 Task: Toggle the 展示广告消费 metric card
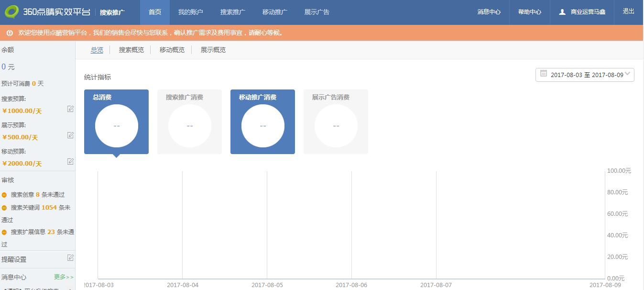click(336, 122)
